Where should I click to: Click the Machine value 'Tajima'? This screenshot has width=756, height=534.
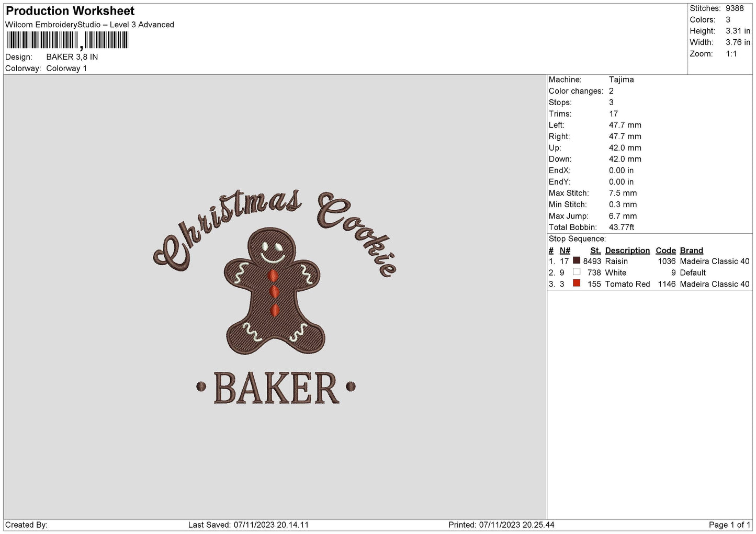(622, 79)
